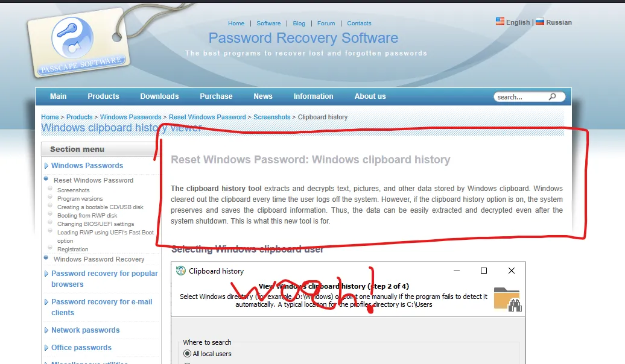Open the Products menu
Image resolution: width=625 pixels, height=364 pixels.
pos(103,96)
